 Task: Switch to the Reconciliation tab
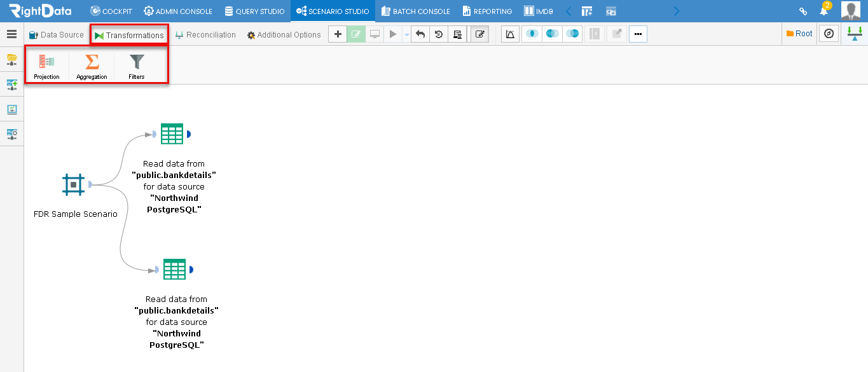point(205,35)
